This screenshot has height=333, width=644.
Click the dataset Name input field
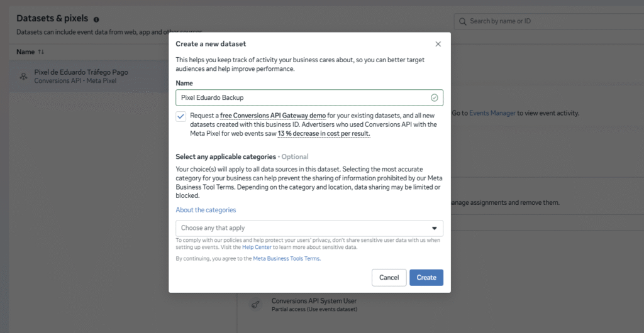tap(301, 98)
